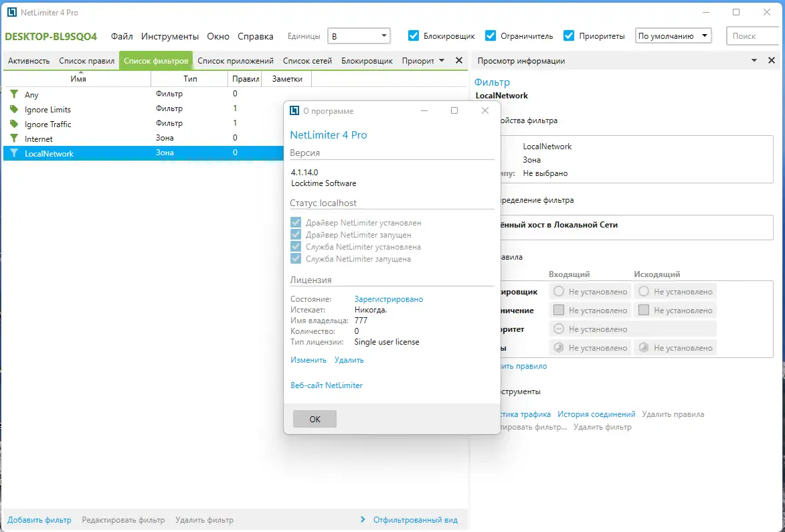Click the NetLimiter logo icon in title bar

point(11,13)
